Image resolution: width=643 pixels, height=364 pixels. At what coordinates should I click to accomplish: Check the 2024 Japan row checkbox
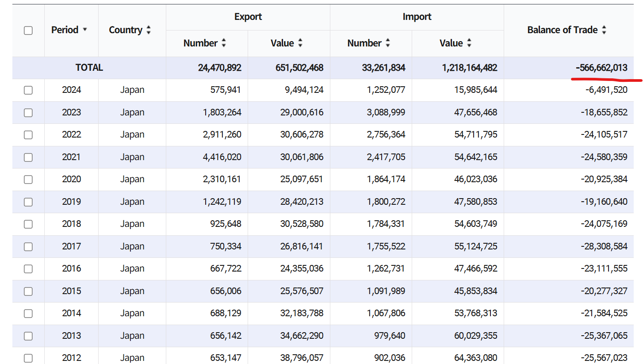(x=28, y=90)
